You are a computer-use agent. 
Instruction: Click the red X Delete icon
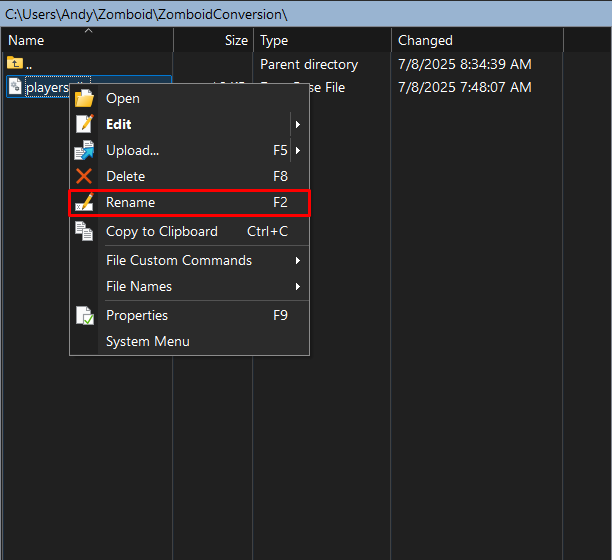pyautogui.click(x=84, y=176)
